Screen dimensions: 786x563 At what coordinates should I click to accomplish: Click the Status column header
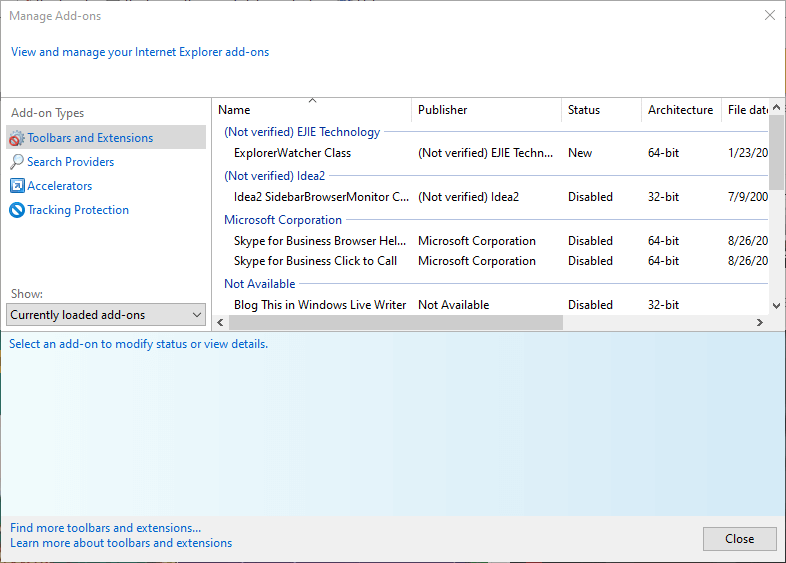pyautogui.click(x=584, y=110)
